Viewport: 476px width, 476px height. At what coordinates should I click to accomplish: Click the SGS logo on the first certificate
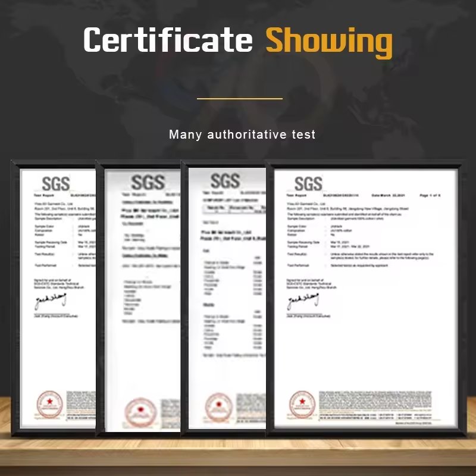[x=56, y=184]
